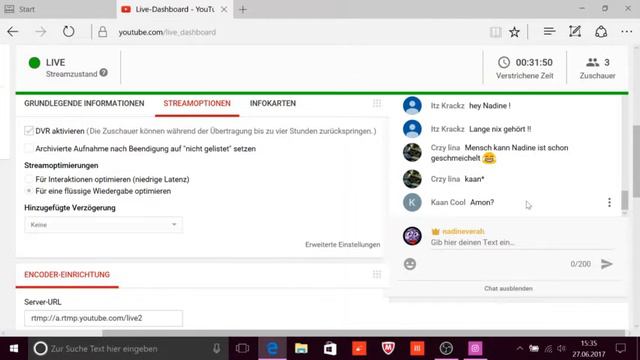This screenshot has width=640, height=360.
Task: Reload the page with the refresh icon
Action: point(68,32)
